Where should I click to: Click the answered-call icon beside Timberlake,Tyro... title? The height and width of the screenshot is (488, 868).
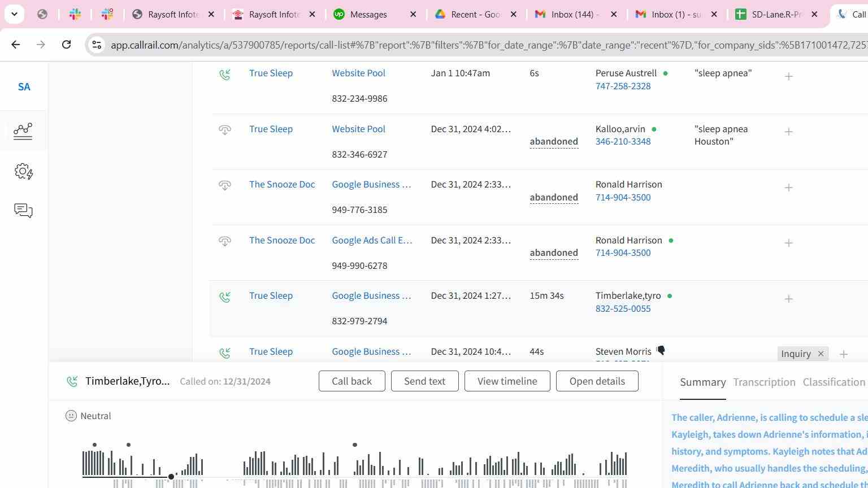tap(72, 382)
